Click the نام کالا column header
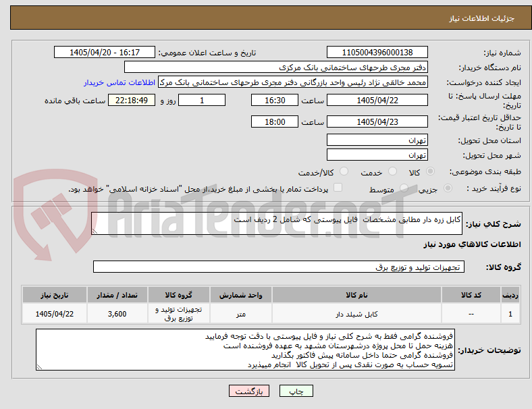Screen dimensions: 532x409 coord(356,295)
